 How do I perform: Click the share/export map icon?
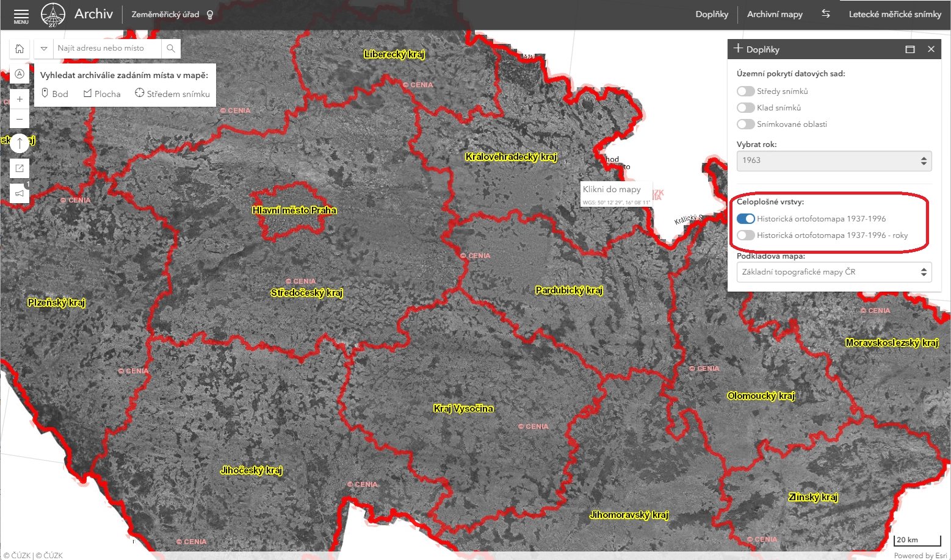[20, 168]
